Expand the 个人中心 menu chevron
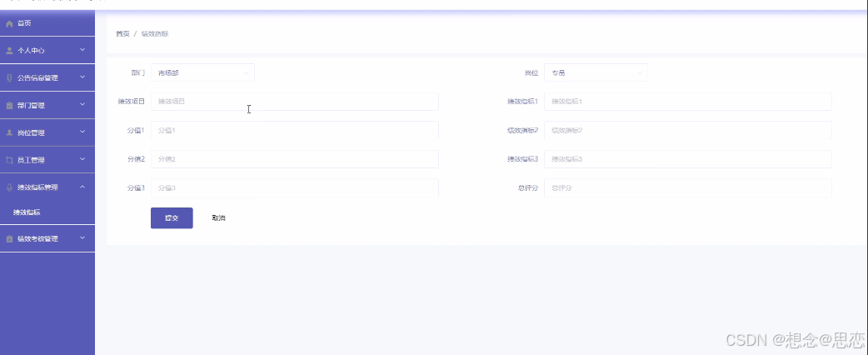 [x=82, y=50]
